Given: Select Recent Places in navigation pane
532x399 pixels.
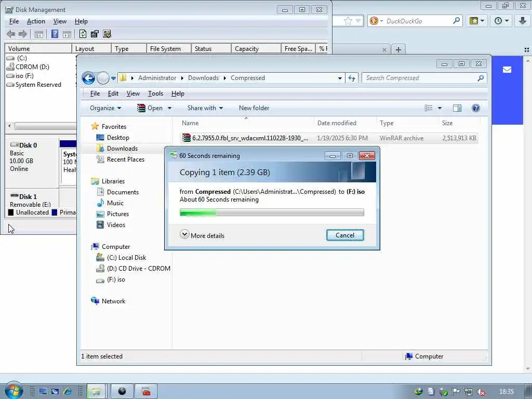Looking at the screenshot, I should 125,159.
